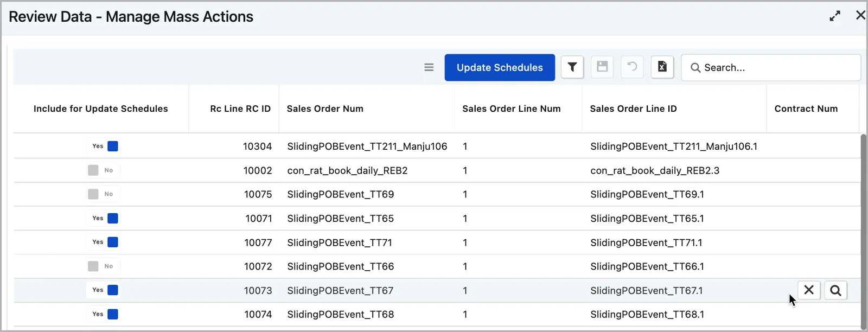This screenshot has height=332, width=868.
Task: Open the filter funnel icon
Action: coord(572,67)
